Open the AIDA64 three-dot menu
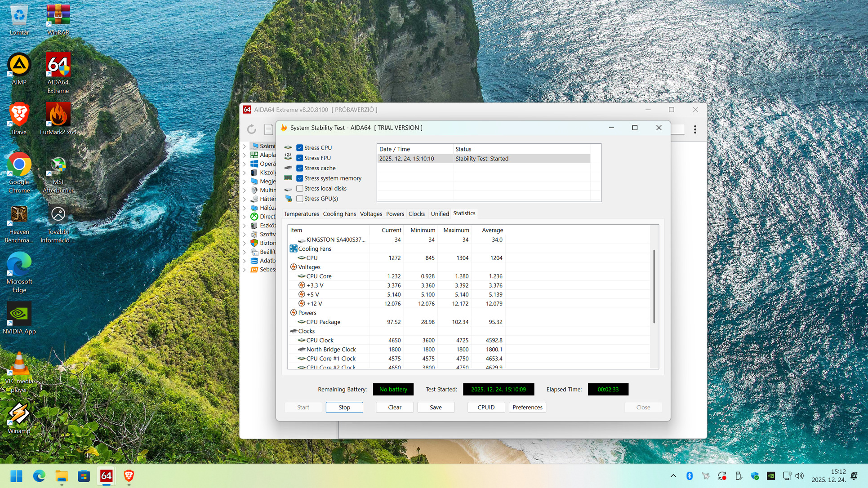 tap(695, 129)
